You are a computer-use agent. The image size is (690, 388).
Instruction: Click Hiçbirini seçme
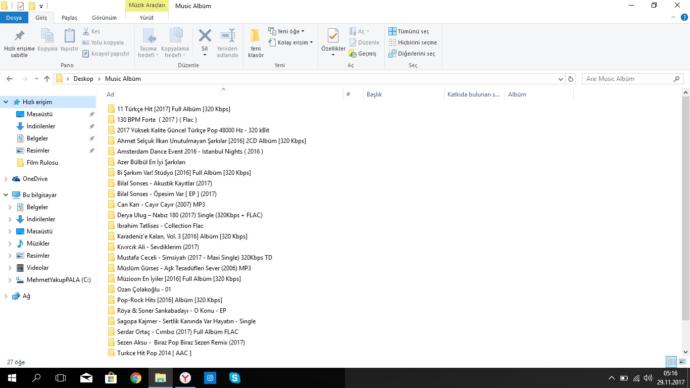413,42
